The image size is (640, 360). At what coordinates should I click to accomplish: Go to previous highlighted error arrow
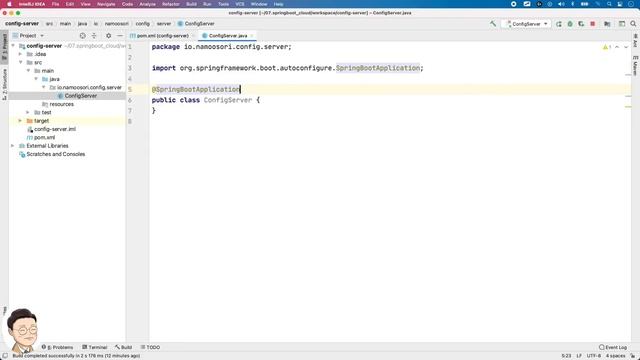(x=617, y=47)
